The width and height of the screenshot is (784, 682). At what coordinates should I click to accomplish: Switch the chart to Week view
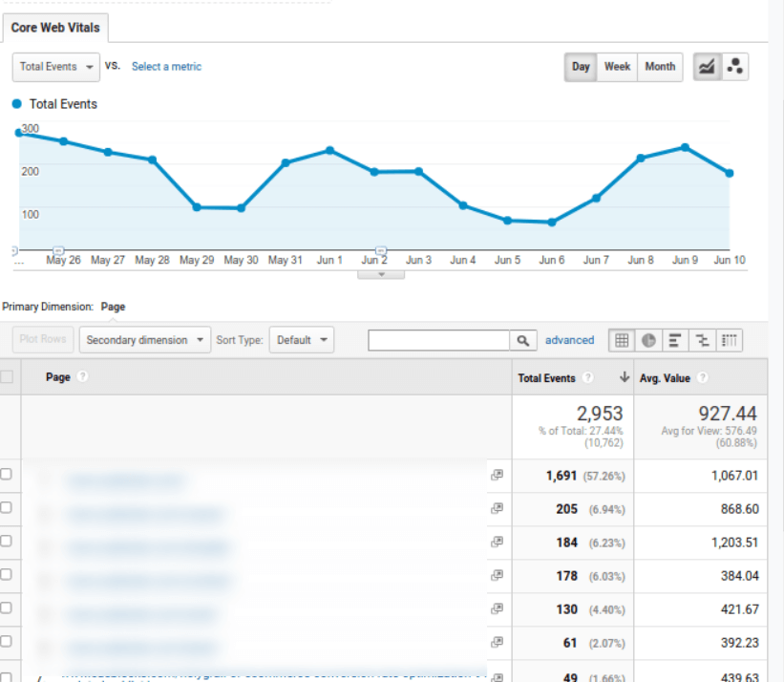(617, 67)
